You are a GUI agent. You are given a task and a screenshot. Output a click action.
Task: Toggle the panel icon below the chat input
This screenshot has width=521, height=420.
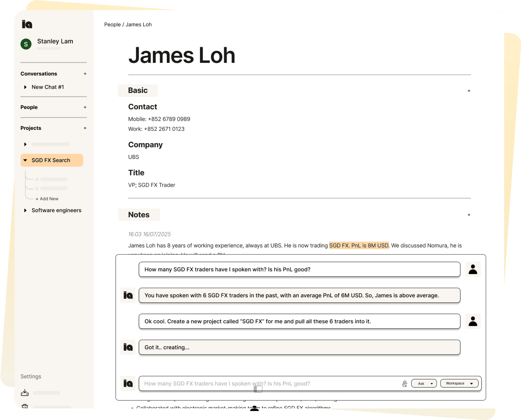pos(258,389)
